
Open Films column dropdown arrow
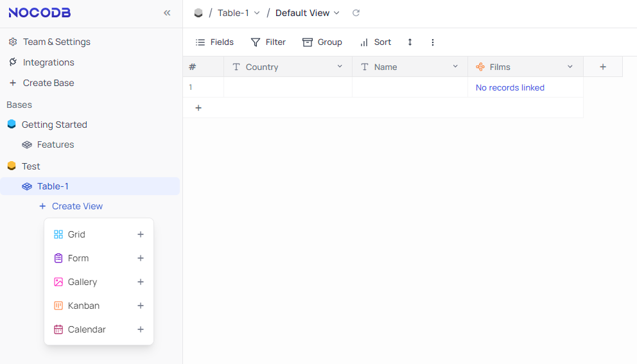(x=570, y=66)
